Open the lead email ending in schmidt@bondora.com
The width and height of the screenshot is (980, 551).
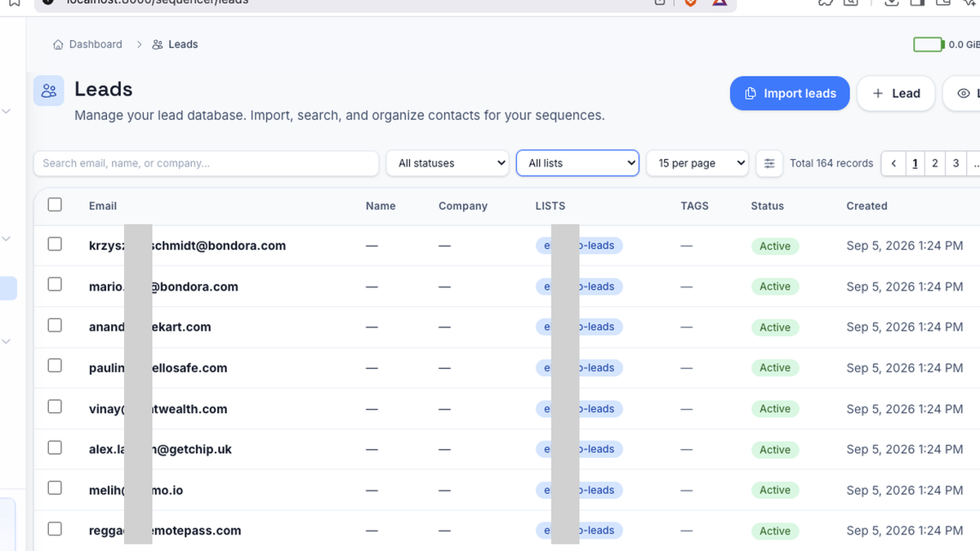[x=187, y=246]
